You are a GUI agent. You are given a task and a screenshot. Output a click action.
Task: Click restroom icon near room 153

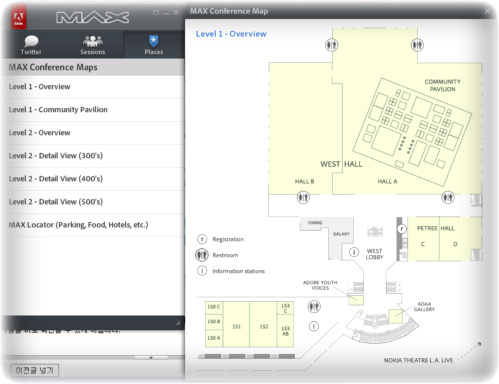[314, 306]
